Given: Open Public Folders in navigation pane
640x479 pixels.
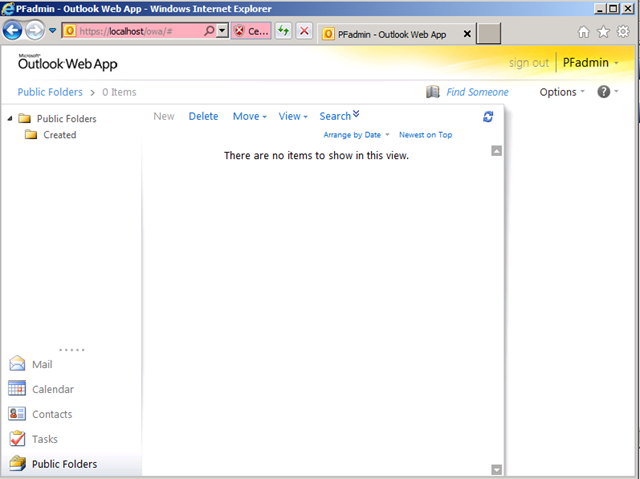Looking at the screenshot, I should click(x=53, y=464).
